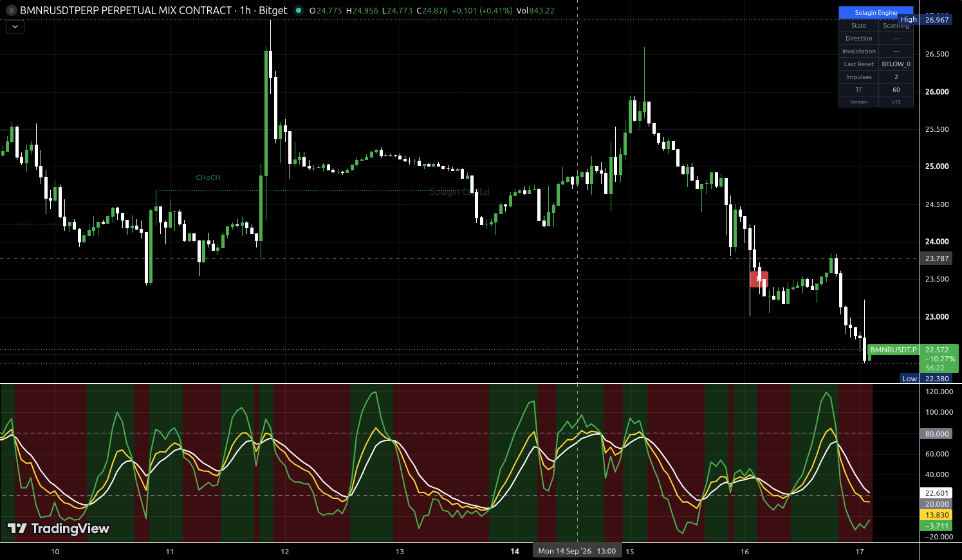The width and height of the screenshot is (962, 560).
Task: Click the Direction row label
Action: 859,39
